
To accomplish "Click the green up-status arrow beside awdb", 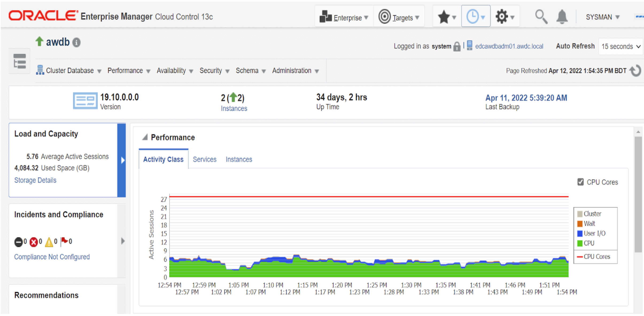I will pyautogui.click(x=40, y=41).
